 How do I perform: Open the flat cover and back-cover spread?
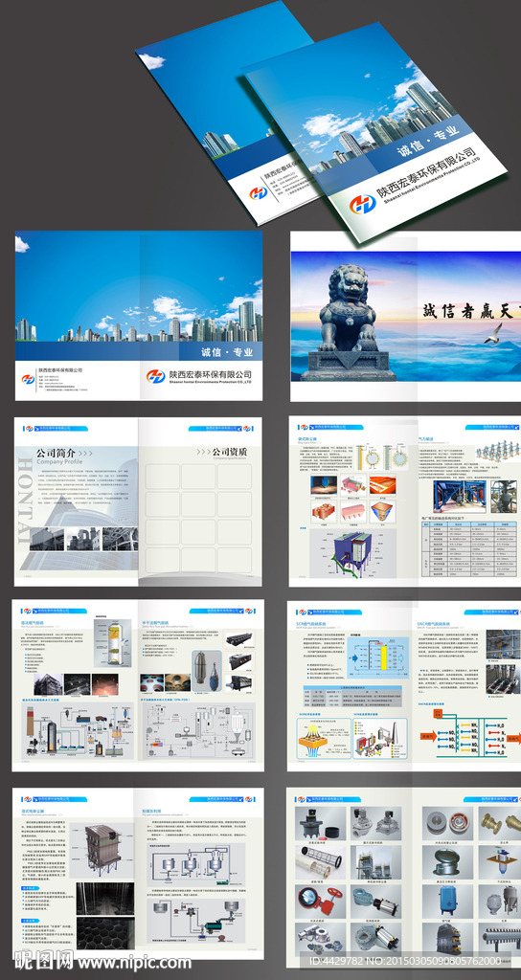coord(139,316)
